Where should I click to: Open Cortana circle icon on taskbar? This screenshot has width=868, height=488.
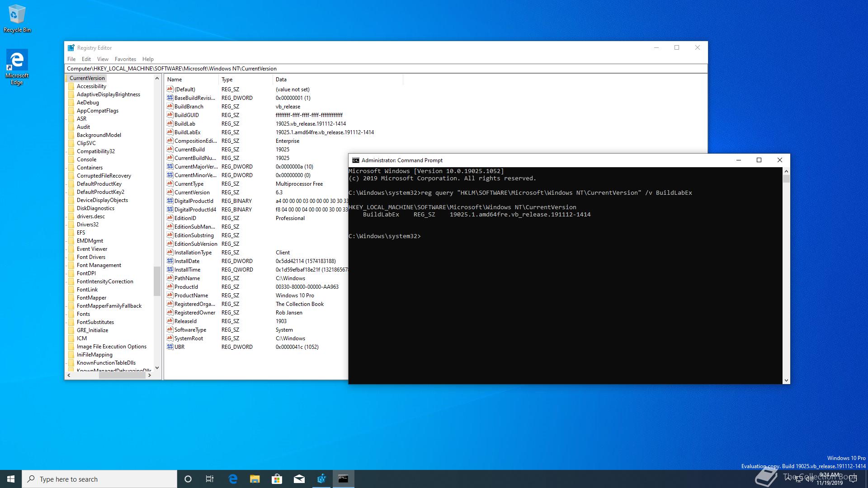188,479
